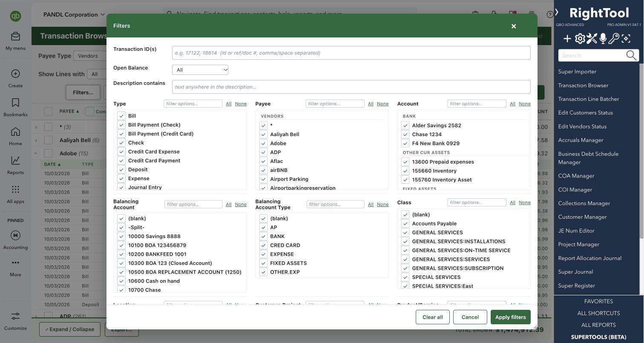644x343 pixels.
Task: Expand the Aaliyah Bell payee row
Action: (x=36, y=140)
